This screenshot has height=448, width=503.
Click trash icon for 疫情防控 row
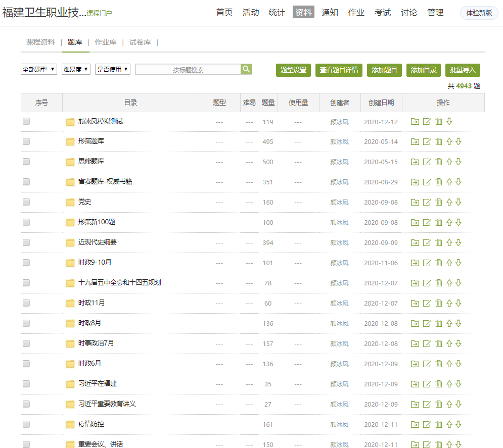[x=439, y=424]
